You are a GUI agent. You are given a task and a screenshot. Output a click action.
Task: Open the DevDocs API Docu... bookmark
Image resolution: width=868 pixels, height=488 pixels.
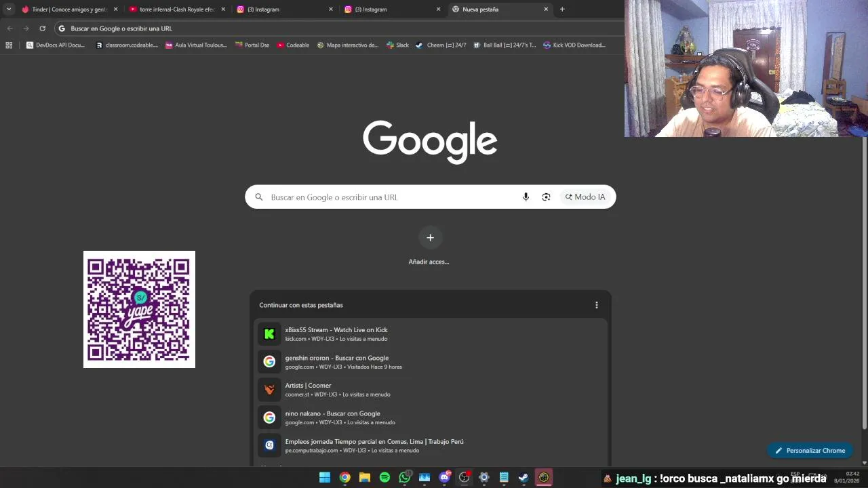[56, 45]
